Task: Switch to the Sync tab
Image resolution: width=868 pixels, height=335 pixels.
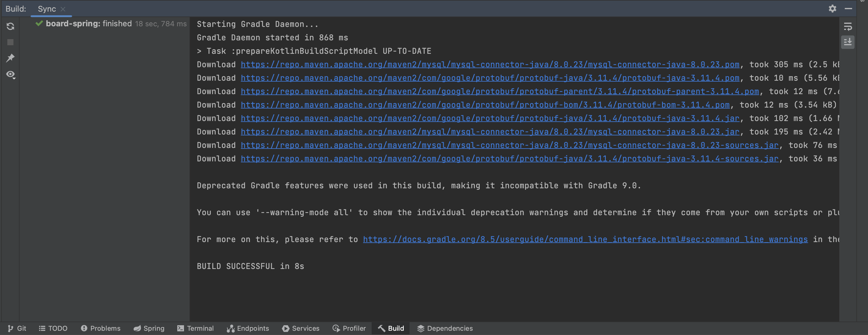Action: click(47, 9)
